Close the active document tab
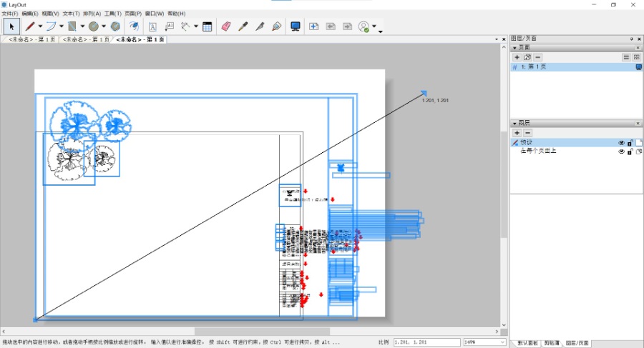Image resolution: width=644 pixels, height=348 pixels. click(x=504, y=39)
